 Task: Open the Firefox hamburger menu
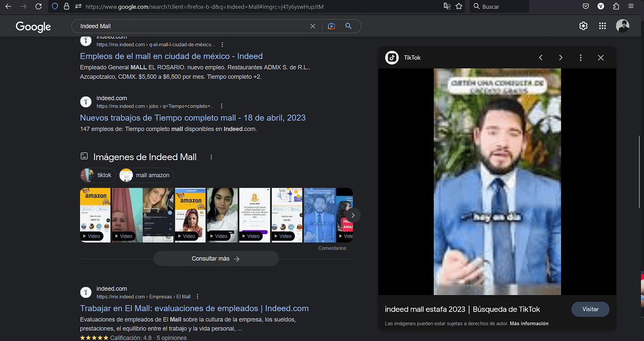pos(631,6)
